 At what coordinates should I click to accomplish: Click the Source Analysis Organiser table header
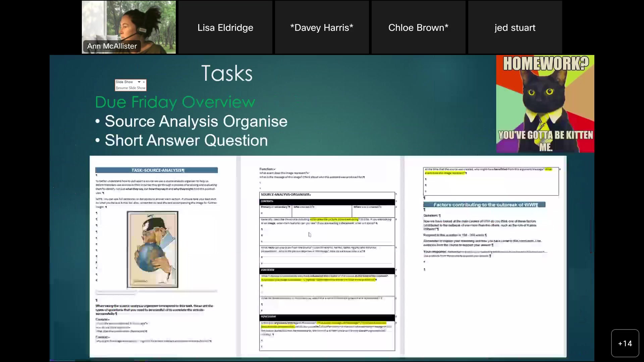tap(285, 194)
